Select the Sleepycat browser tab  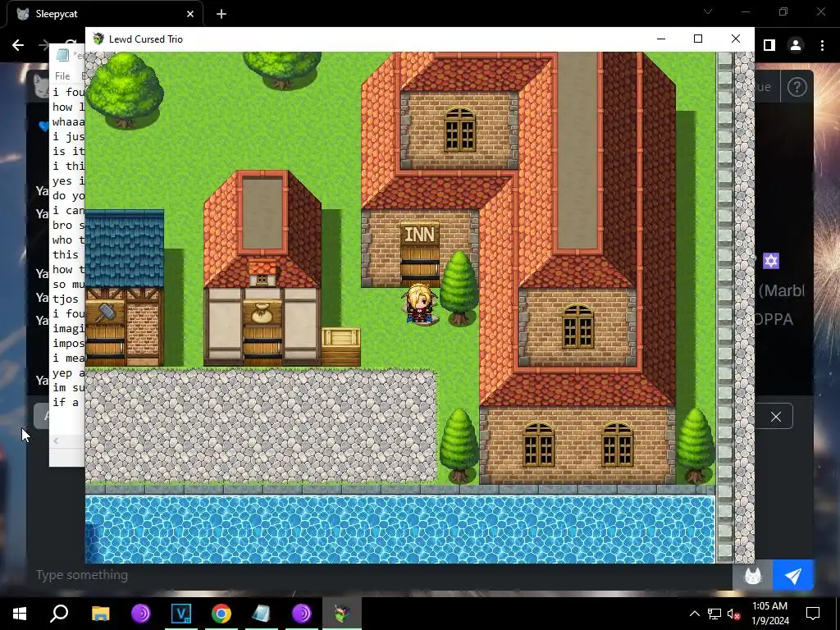click(104, 14)
